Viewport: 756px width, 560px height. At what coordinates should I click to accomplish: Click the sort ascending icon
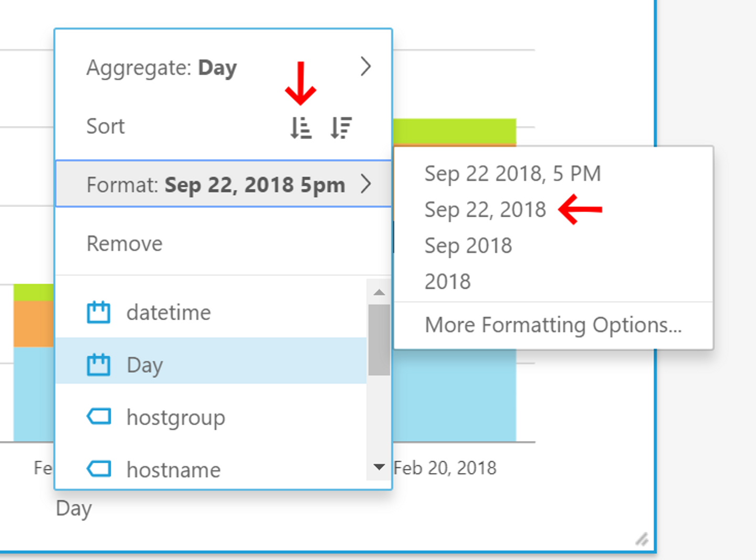[x=301, y=128]
